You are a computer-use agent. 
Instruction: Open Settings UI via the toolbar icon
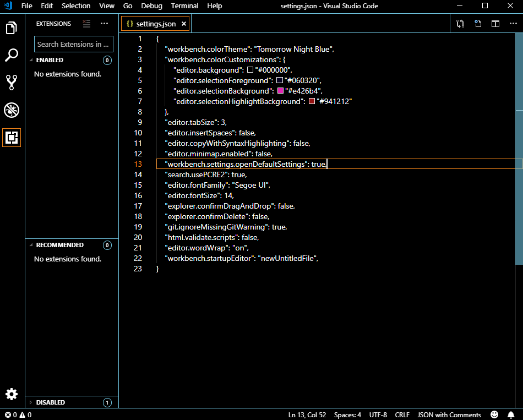click(477, 24)
